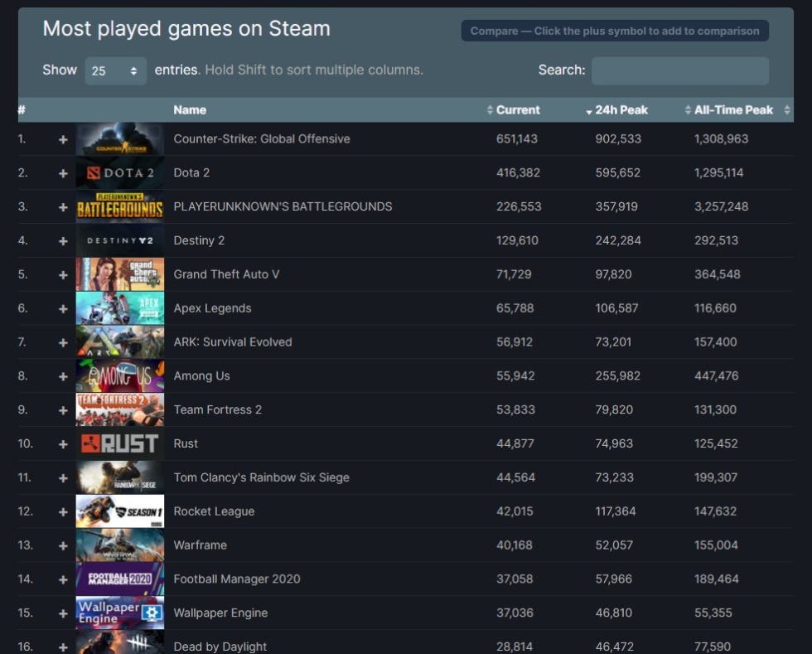Sort by 24h Peak column header
The width and height of the screenshot is (812, 654).
click(x=621, y=110)
